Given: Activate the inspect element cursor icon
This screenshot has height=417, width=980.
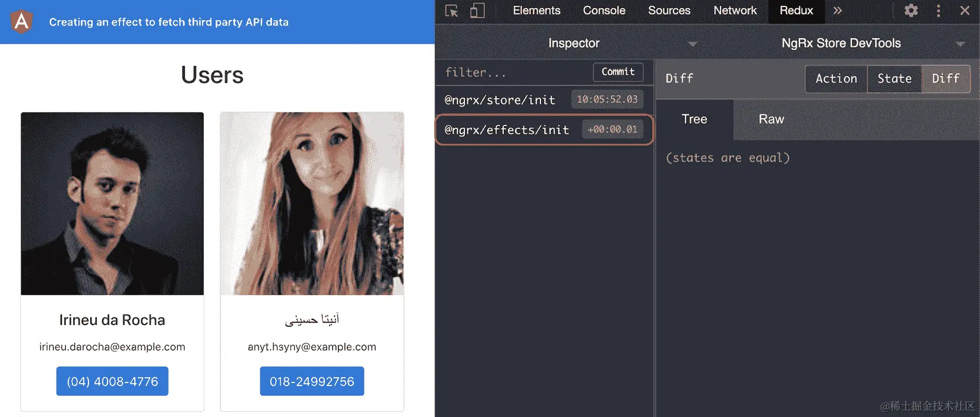Looking at the screenshot, I should (451, 11).
